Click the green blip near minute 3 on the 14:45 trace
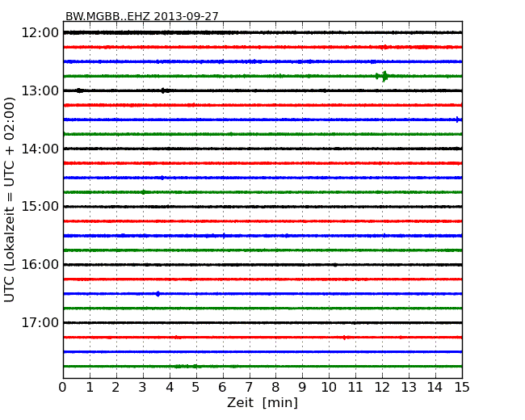The height and width of the screenshot is (420, 525). click(x=143, y=192)
